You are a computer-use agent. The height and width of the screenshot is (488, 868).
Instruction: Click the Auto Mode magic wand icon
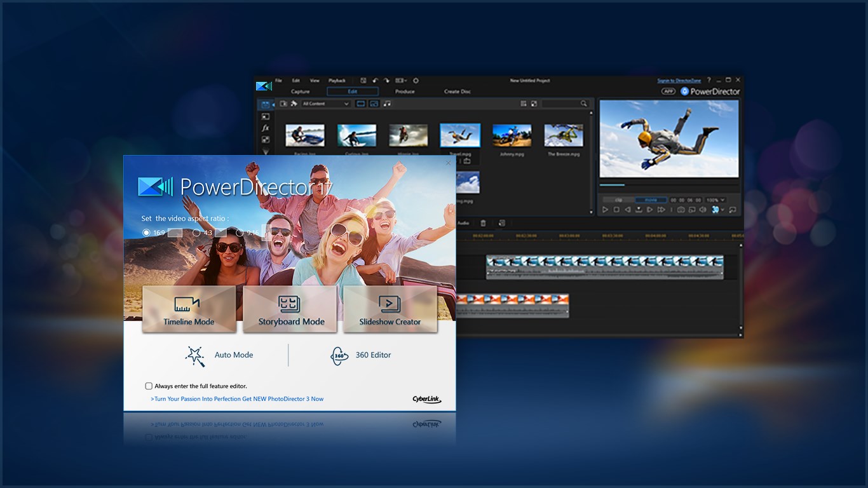tap(195, 356)
